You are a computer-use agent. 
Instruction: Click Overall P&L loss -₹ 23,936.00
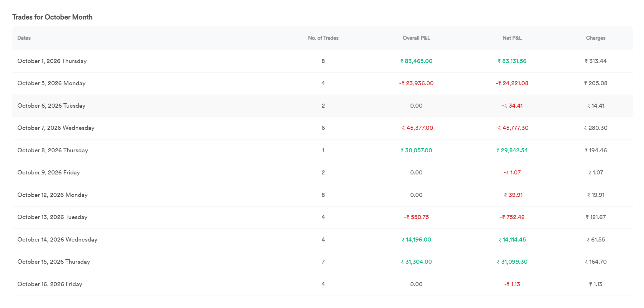(x=416, y=83)
